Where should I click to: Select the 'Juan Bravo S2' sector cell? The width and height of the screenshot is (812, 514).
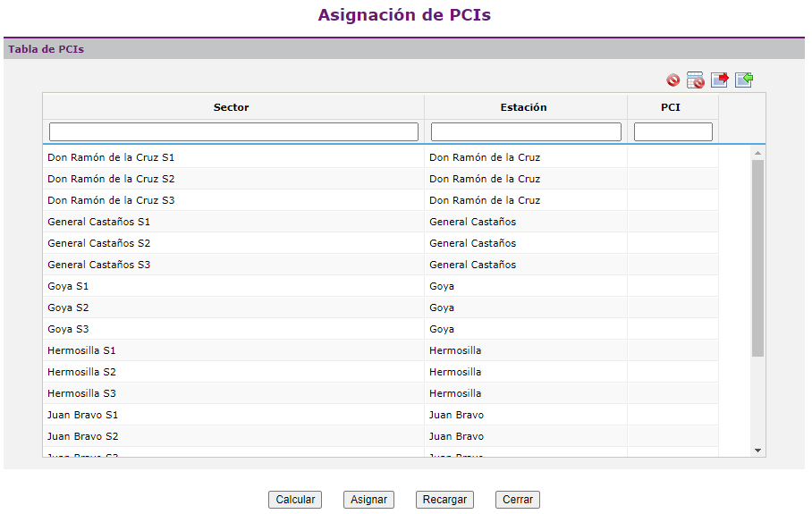click(x=233, y=436)
